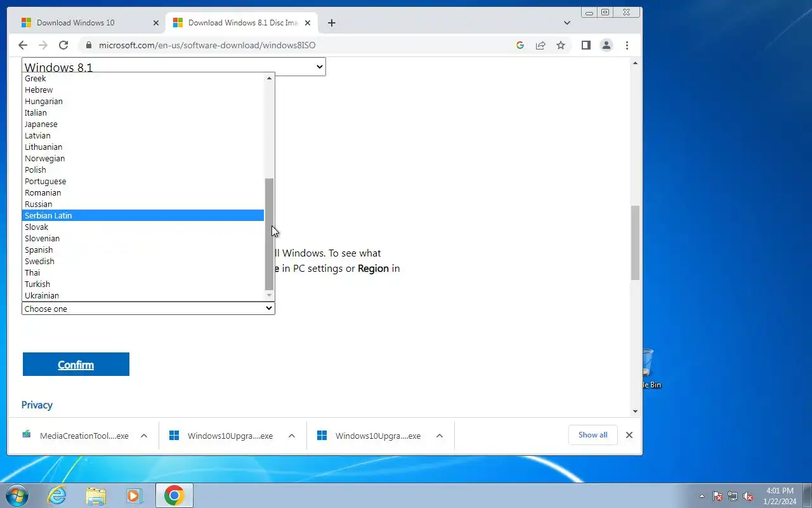Viewport: 812px width, 508px height.
Task: Choose Hungarian in the language list
Action: click(143, 102)
